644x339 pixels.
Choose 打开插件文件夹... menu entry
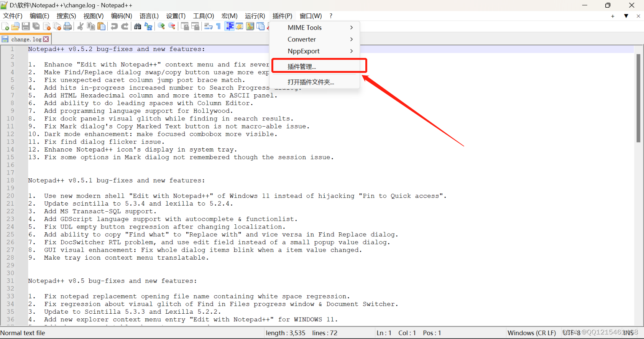point(315,82)
